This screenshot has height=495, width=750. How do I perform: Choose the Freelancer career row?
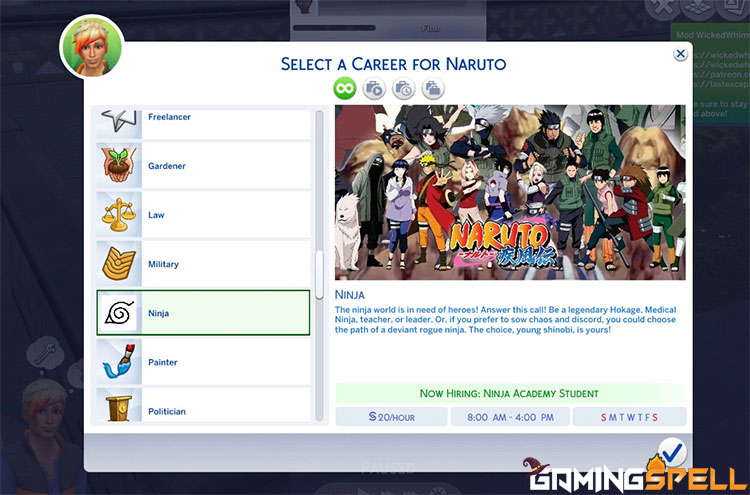(x=204, y=124)
